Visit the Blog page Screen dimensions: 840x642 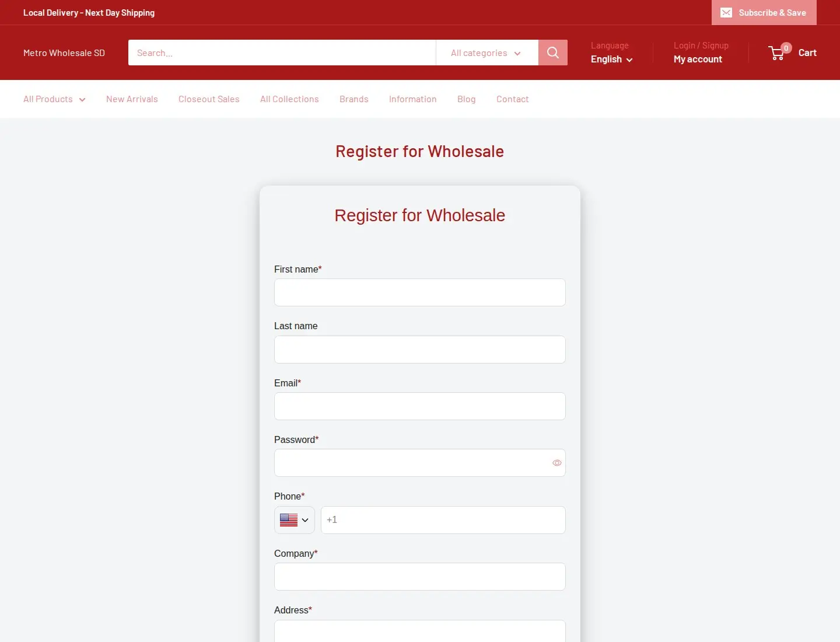[467, 99]
